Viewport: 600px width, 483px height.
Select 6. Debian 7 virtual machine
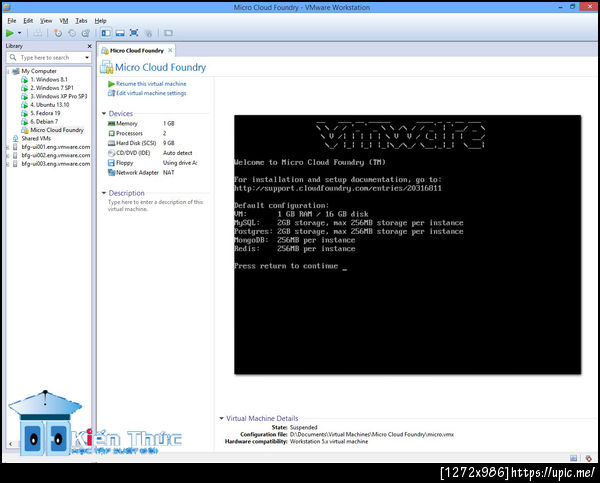click(44, 122)
